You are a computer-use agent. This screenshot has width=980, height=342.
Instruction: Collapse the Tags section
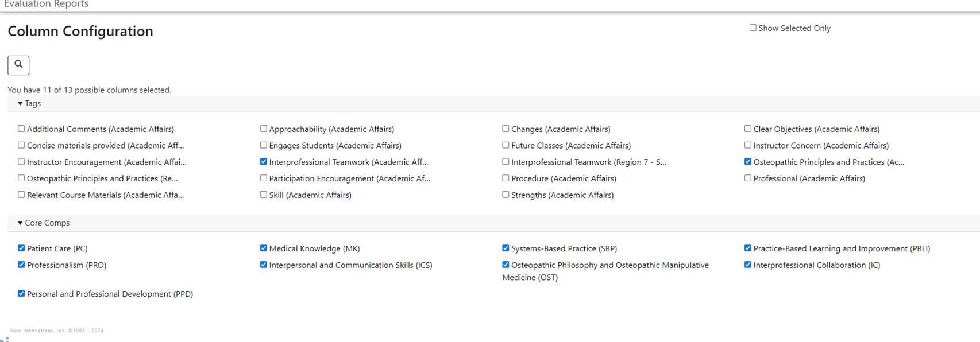point(29,104)
